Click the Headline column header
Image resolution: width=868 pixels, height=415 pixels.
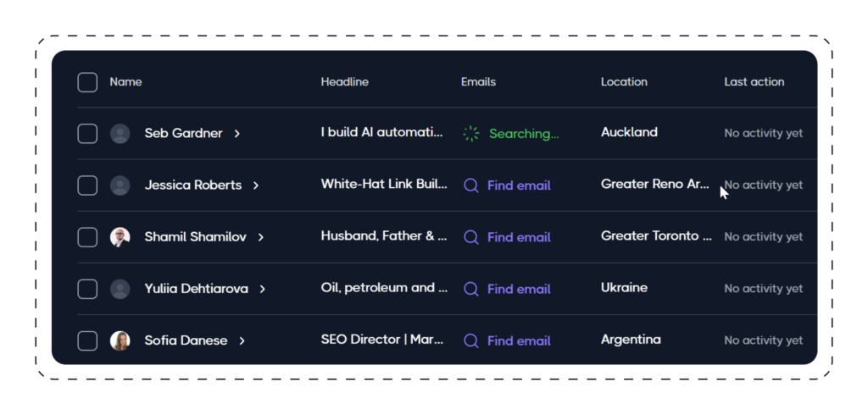[x=345, y=82]
